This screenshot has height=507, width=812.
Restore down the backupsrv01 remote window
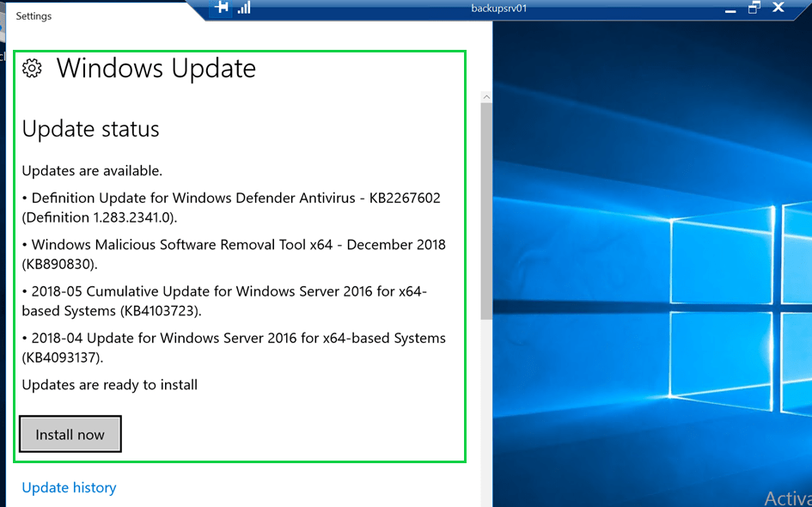click(x=754, y=8)
